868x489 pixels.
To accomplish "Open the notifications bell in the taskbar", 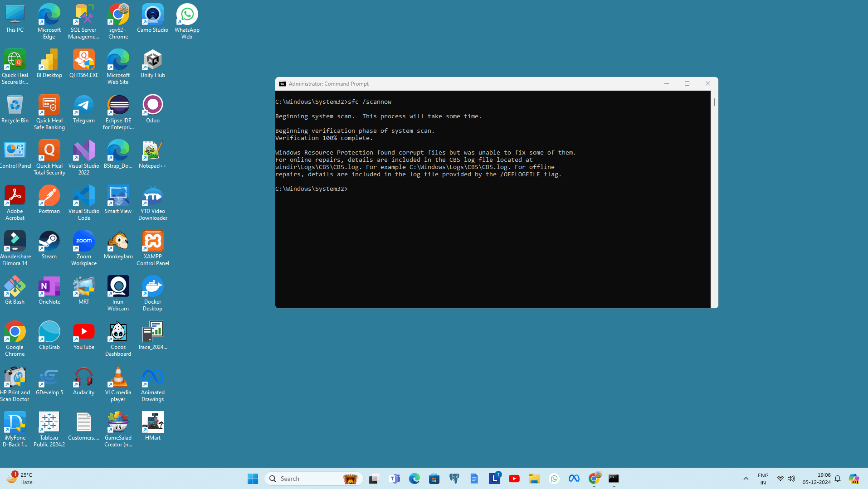I will tap(838, 479).
